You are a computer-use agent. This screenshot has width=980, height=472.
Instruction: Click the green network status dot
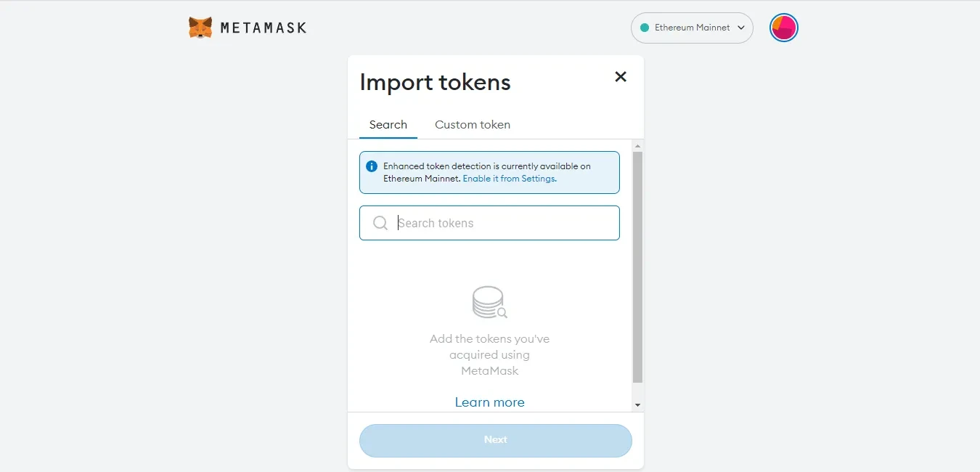click(644, 28)
